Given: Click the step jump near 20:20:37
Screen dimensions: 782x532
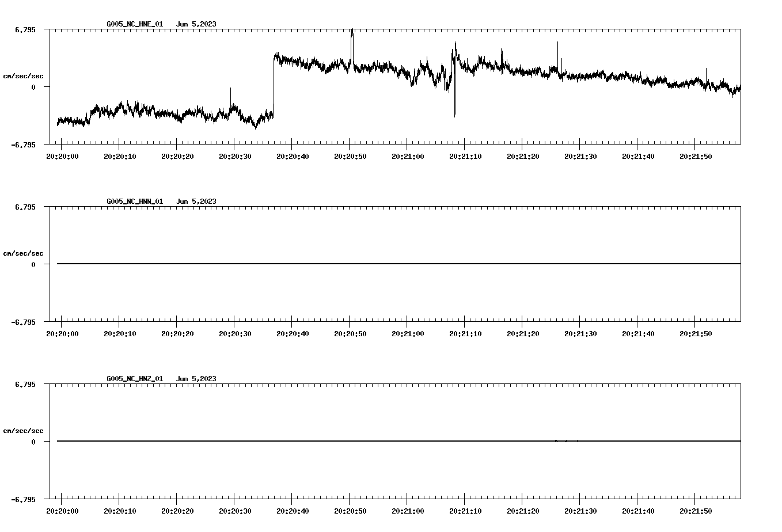Looking at the screenshot, I should 274,81.
